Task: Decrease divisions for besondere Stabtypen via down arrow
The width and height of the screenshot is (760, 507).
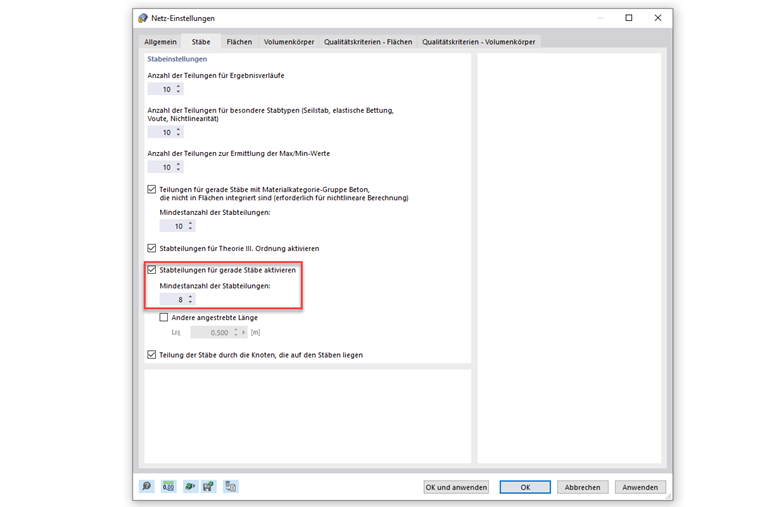Action: pyautogui.click(x=178, y=135)
